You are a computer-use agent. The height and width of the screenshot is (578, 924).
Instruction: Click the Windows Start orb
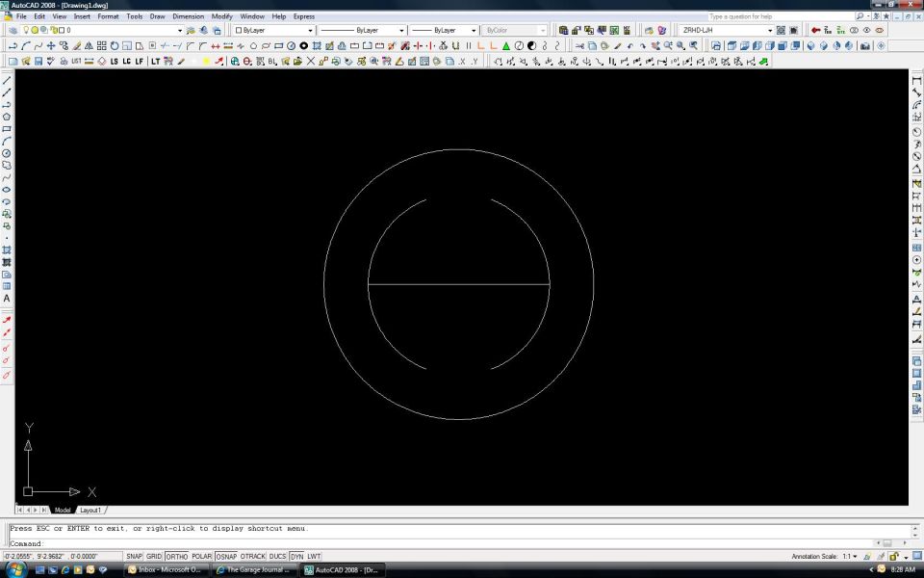pyautogui.click(x=14, y=569)
